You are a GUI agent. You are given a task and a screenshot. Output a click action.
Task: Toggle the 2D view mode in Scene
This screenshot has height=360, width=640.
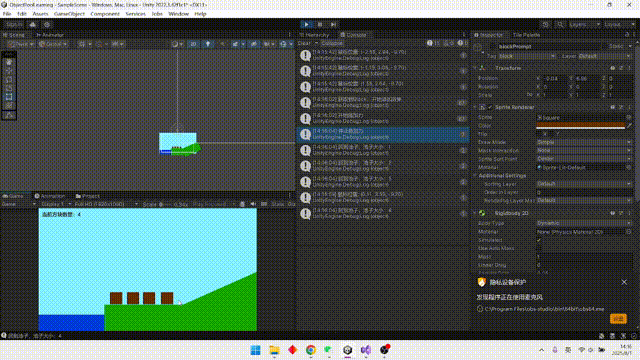click(x=194, y=44)
